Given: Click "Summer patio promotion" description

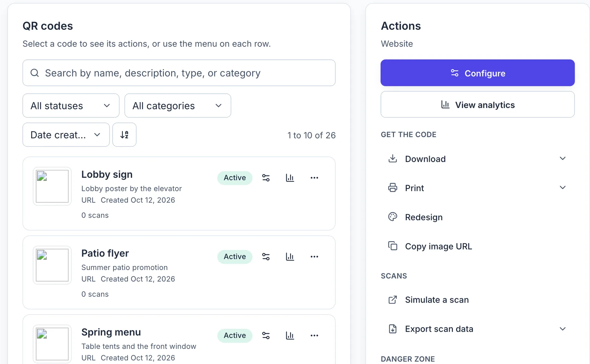Looking at the screenshot, I should [x=124, y=268].
